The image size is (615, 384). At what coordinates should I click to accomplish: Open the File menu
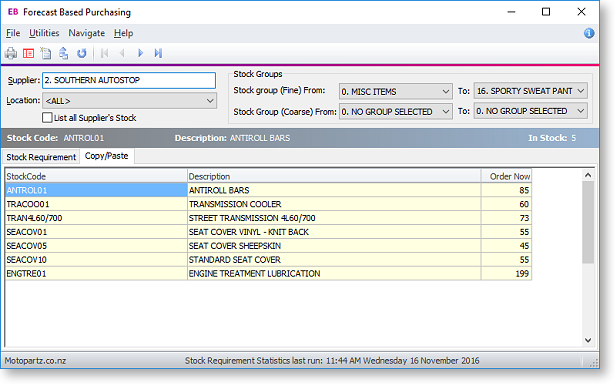pos(13,33)
